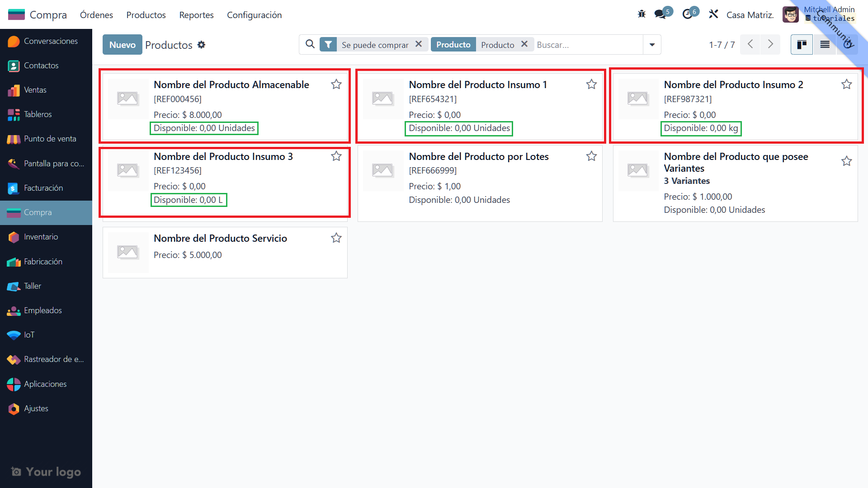868x488 pixels.
Task: Click the Nuevo button
Action: tap(122, 45)
